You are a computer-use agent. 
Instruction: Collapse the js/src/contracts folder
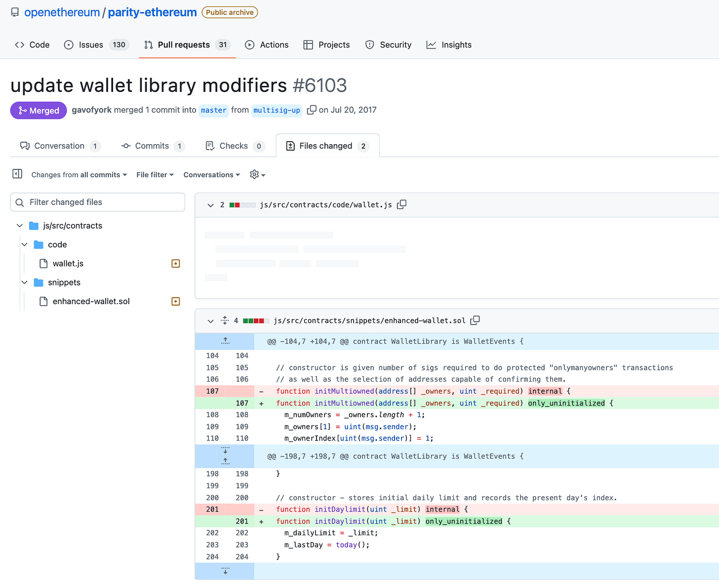pos(20,226)
